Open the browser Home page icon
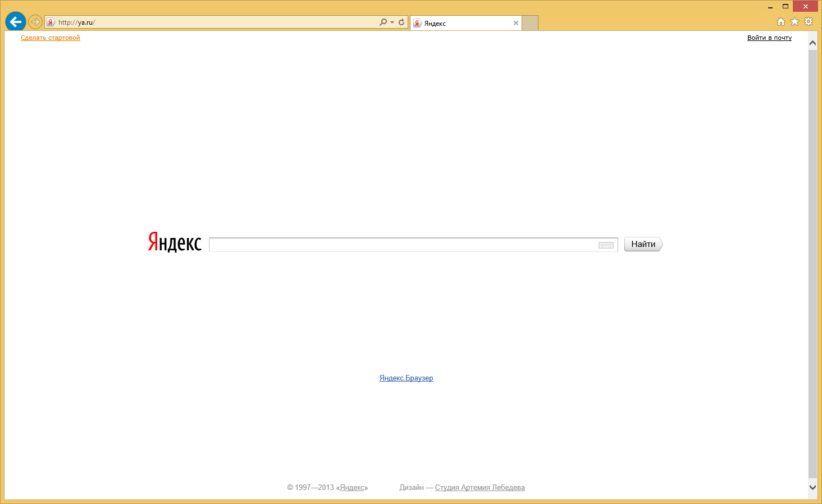The width and height of the screenshot is (822, 504). coord(780,22)
